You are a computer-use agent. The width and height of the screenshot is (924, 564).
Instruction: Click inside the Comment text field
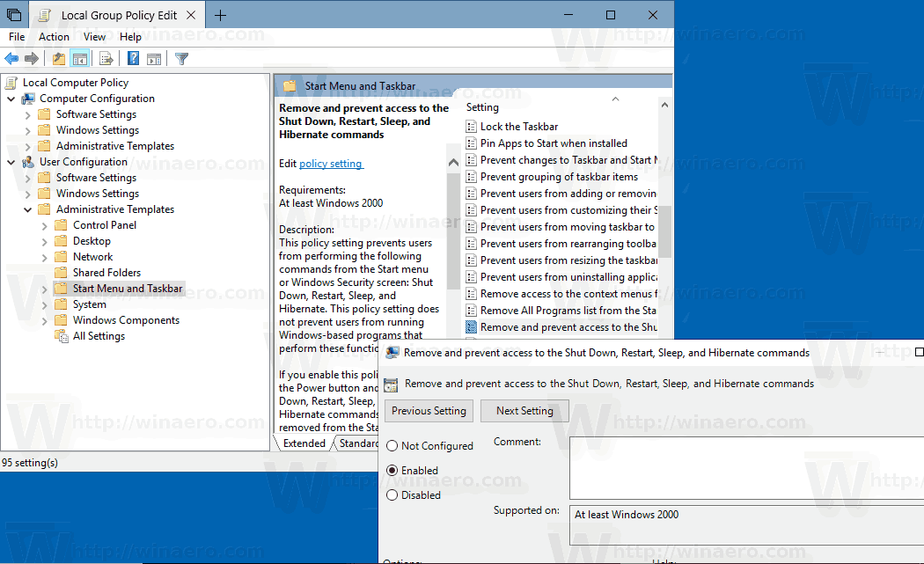(748, 466)
